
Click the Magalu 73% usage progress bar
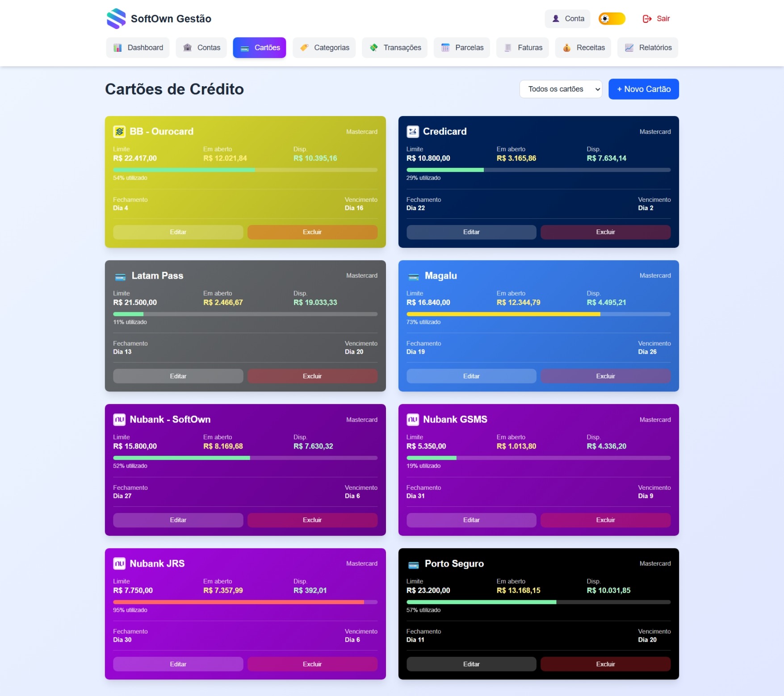coord(538,314)
